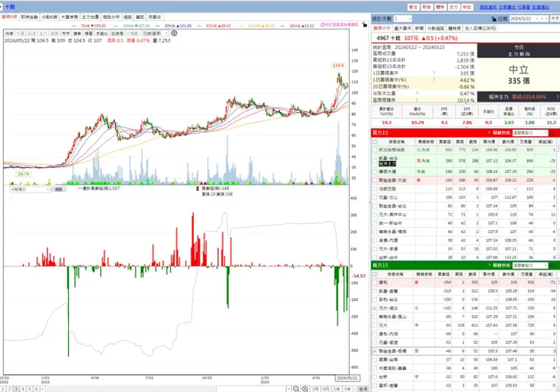Screen dimensions: 560x392
Task: Click the help question mark beside 1日籌碼集中
Action: click(434, 73)
